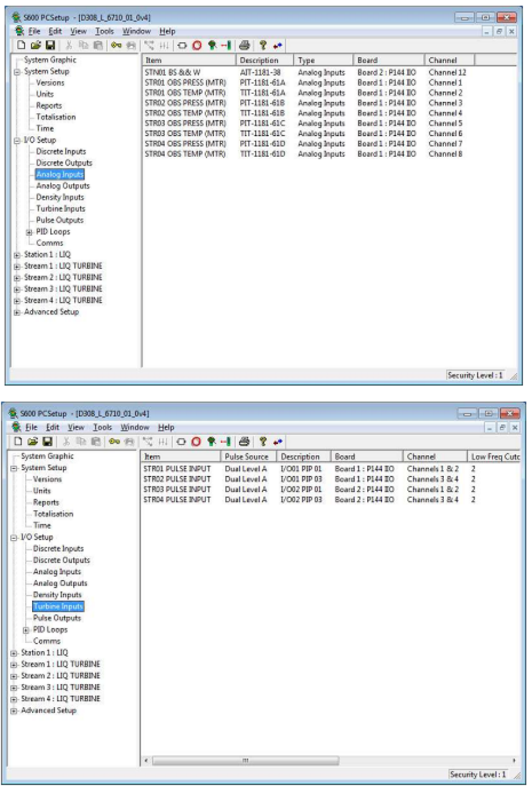Open Edit menu in bottom window
The width and height of the screenshot is (532, 786).
pos(52,428)
